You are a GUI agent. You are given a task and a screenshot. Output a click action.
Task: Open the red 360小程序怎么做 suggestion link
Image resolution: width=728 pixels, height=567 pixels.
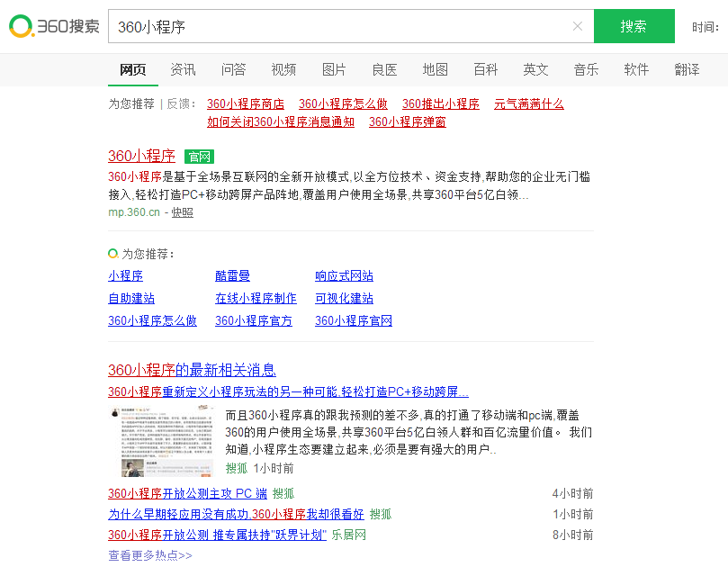(343, 103)
